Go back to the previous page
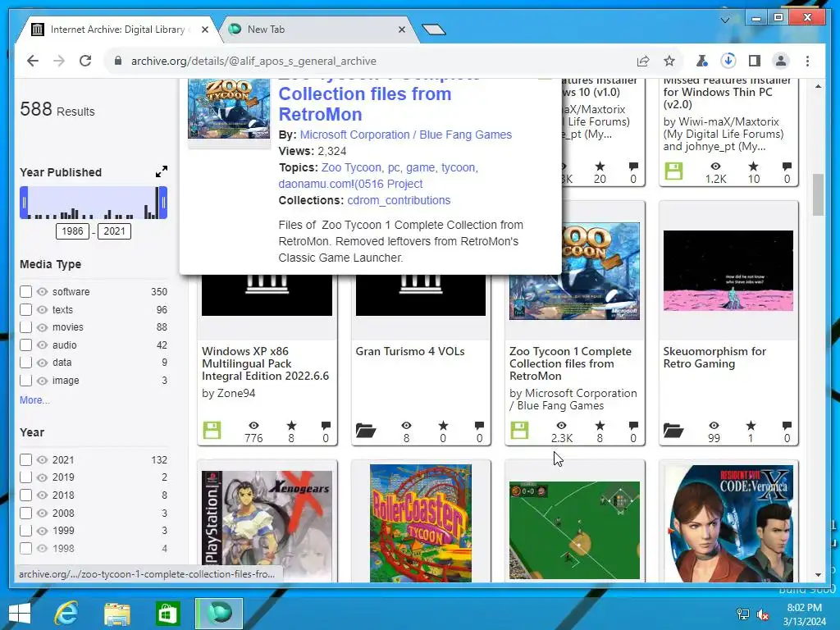Image resolution: width=840 pixels, height=630 pixels. [x=33, y=61]
